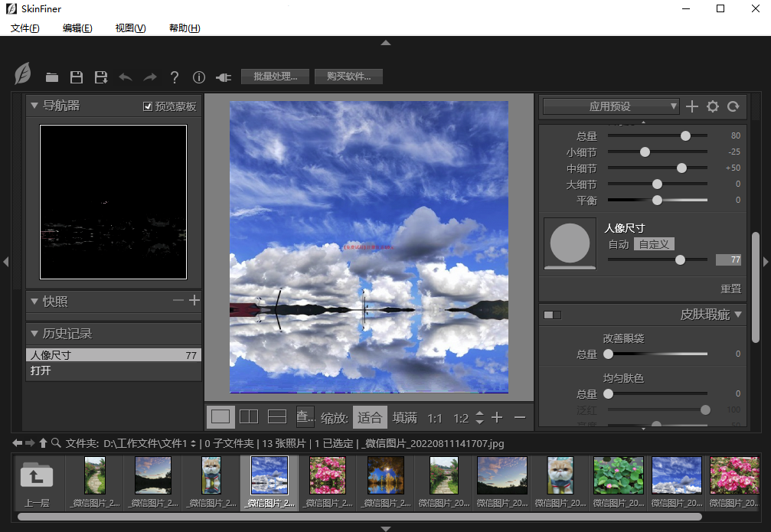Open the 应用预设 dropdown

[x=610, y=106]
